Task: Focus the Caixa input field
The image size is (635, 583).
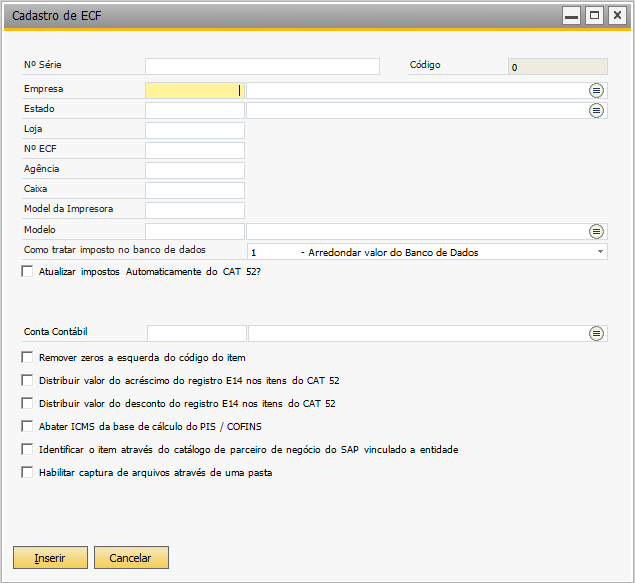Action: pyautogui.click(x=195, y=190)
